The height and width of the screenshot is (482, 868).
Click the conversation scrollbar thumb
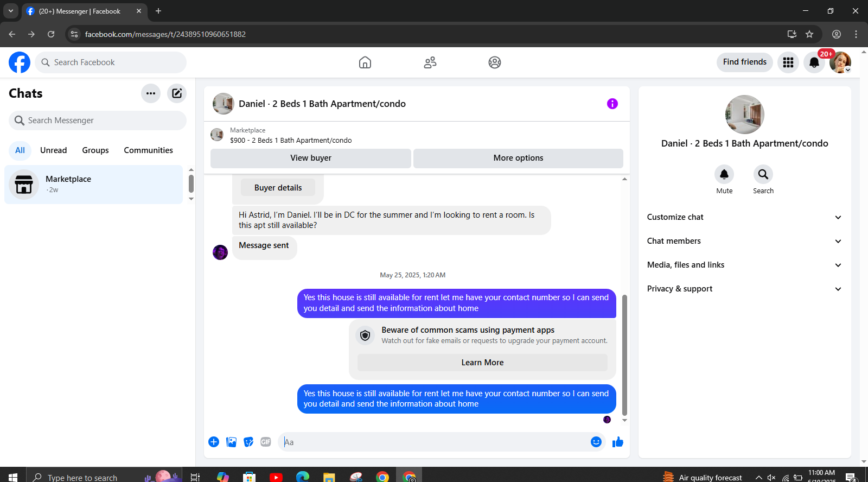(624, 355)
